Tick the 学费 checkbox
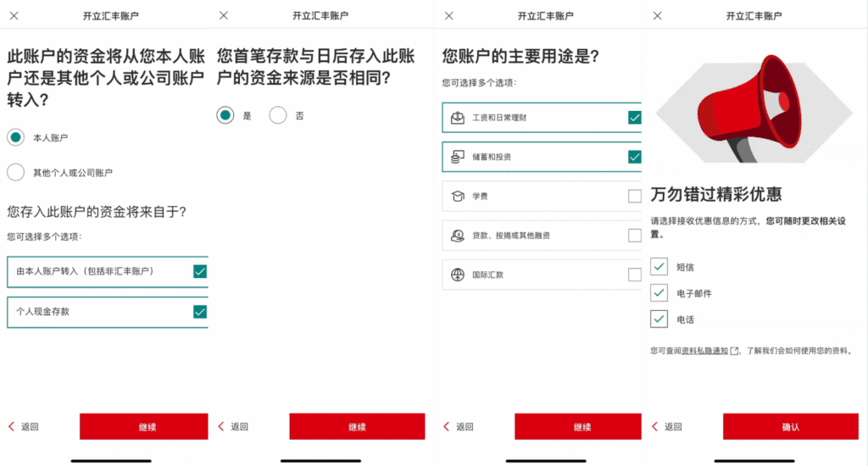The width and height of the screenshot is (868, 466). 634,197
